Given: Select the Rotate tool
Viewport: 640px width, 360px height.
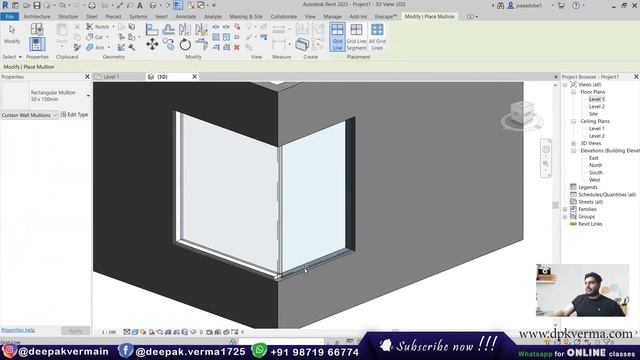Looking at the screenshot, I should pyautogui.click(x=185, y=44).
